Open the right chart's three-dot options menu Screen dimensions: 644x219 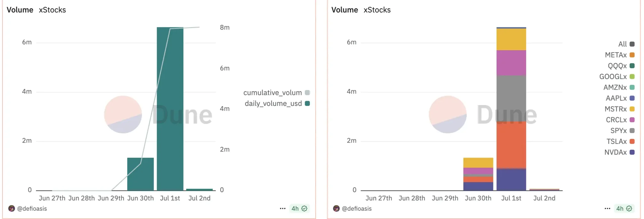(607, 209)
